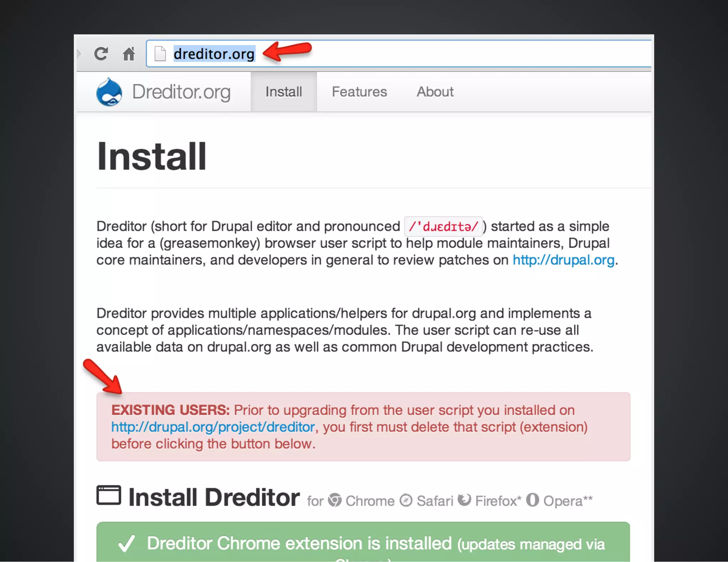Click the browser home icon
Image resolution: width=728 pixels, height=562 pixels.
[x=129, y=54]
